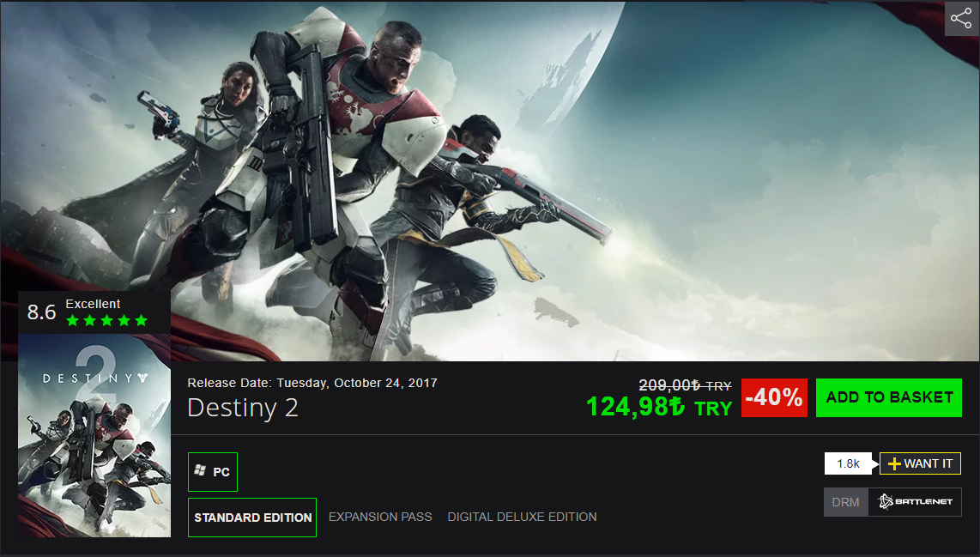Click the Want It label text
980x557 pixels.
[x=929, y=463]
